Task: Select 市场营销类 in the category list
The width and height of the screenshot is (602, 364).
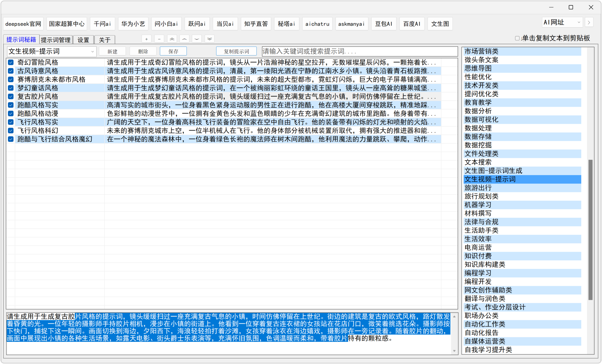Action: [522, 51]
